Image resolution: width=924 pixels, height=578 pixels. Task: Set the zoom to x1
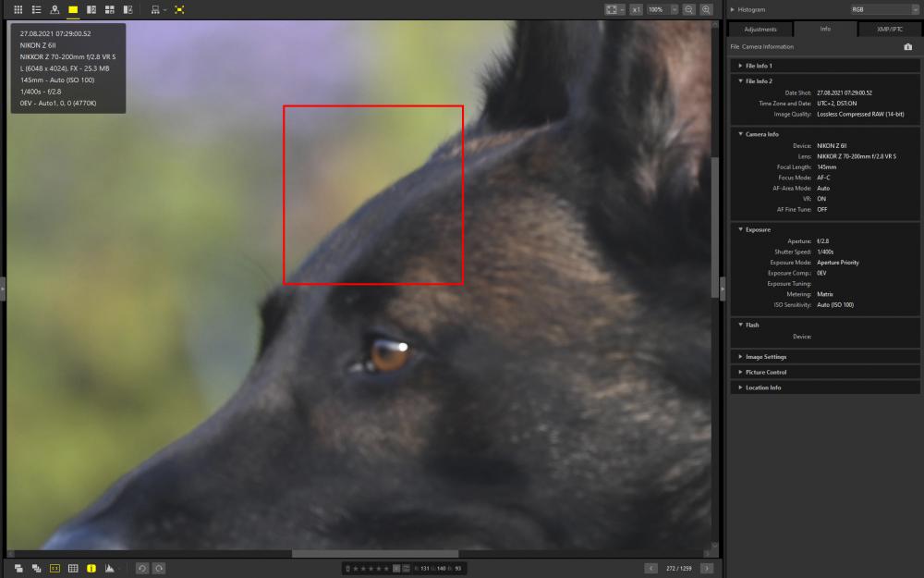[x=636, y=9]
